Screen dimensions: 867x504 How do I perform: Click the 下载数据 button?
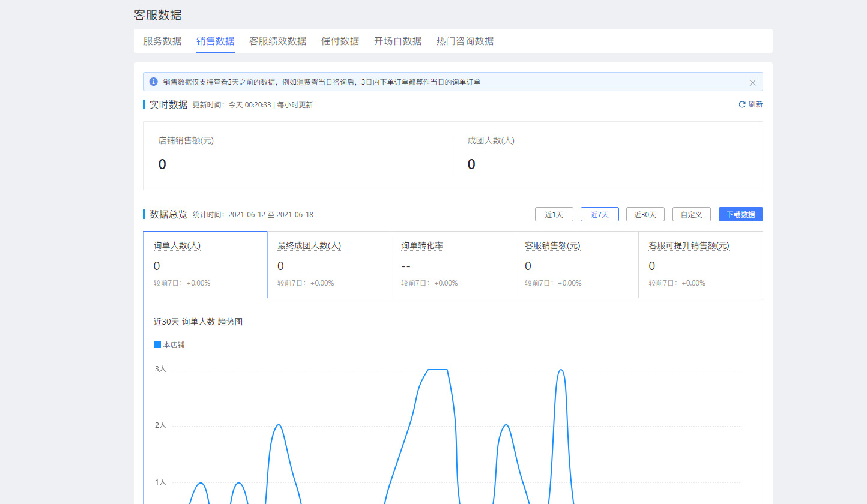(740, 214)
